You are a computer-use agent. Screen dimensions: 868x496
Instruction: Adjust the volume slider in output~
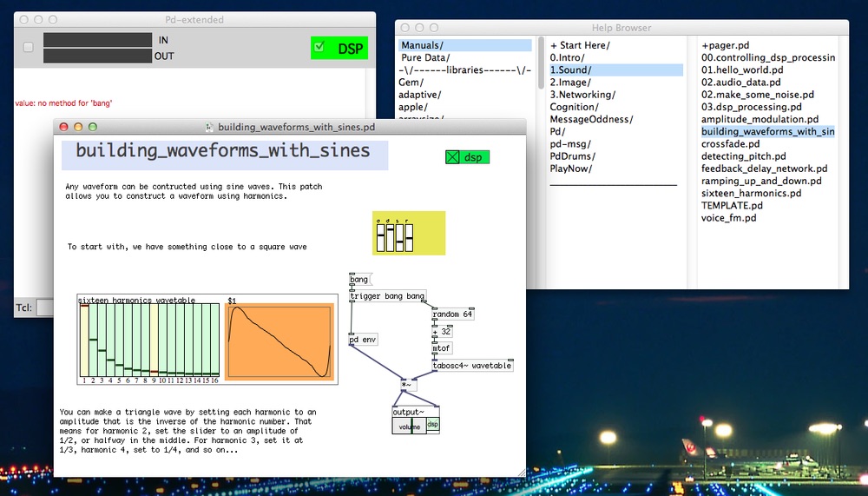(x=409, y=427)
